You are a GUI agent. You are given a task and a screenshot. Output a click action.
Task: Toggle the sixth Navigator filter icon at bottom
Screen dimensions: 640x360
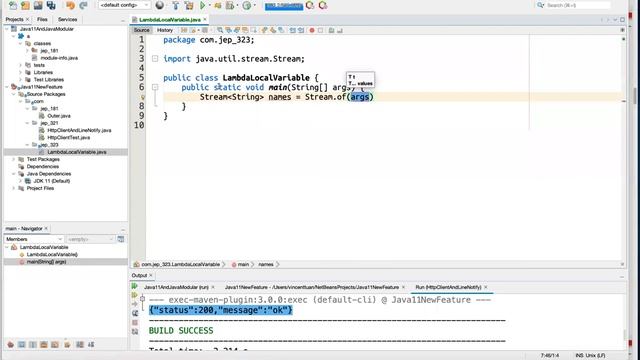67,345
